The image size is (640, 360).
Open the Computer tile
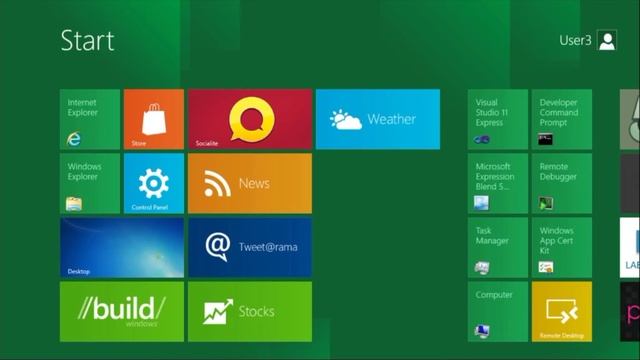pyautogui.click(x=498, y=311)
